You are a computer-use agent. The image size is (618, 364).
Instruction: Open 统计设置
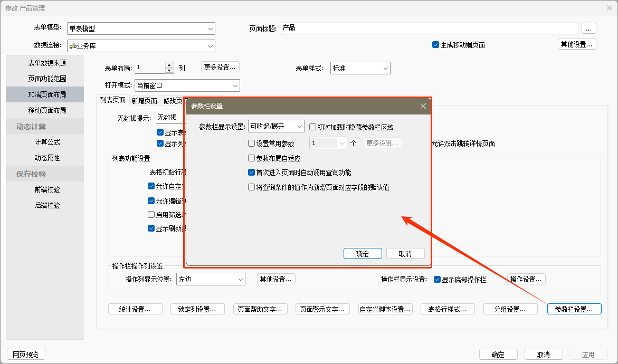[135, 309]
